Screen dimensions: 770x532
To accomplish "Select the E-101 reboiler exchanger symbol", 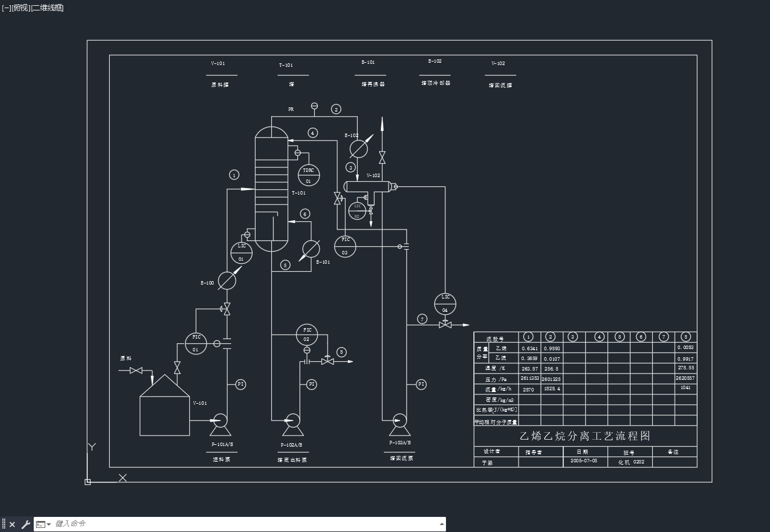I will tap(311, 249).
